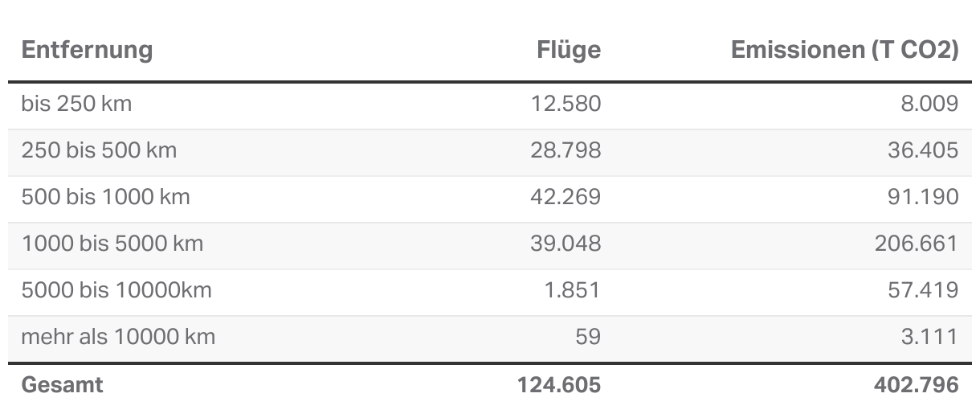Select the 'bis 250 km' row label
This screenshot has width=980, height=418.
76,104
